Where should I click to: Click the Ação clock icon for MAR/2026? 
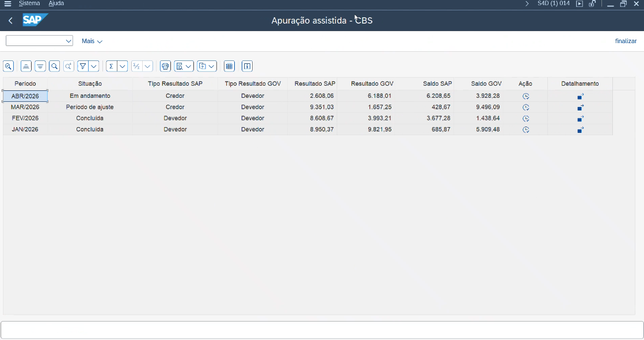(x=525, y=107)
